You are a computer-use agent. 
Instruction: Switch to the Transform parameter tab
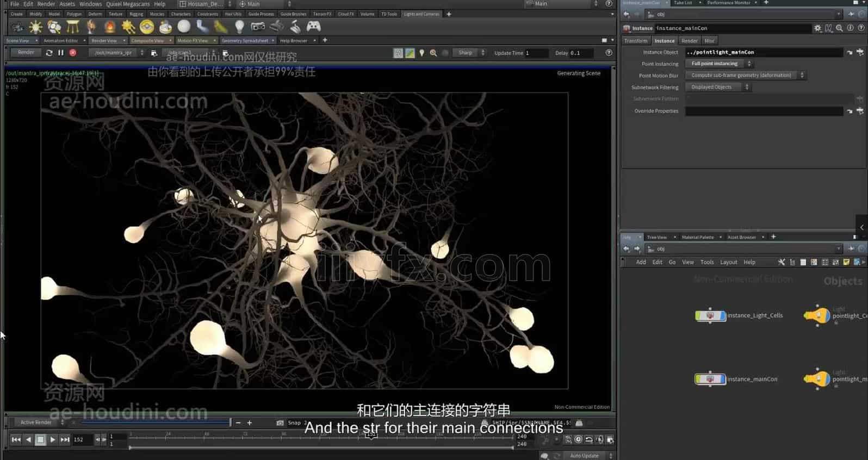(636, 41)
